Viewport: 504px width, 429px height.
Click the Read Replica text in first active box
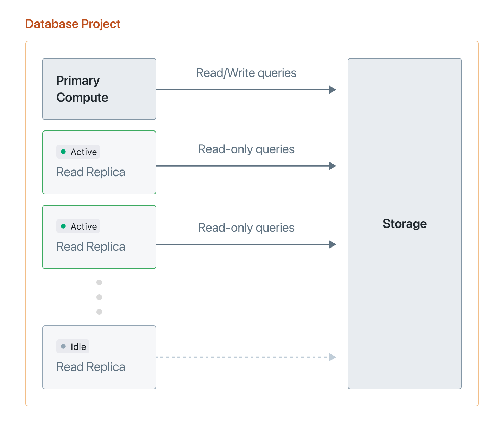(91, 172)
